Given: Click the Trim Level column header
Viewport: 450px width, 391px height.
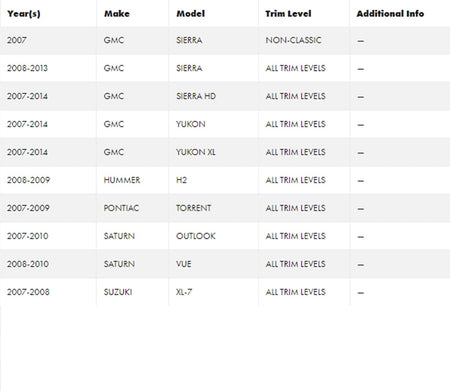Looking at the screenshot, I should click(288, 14).
